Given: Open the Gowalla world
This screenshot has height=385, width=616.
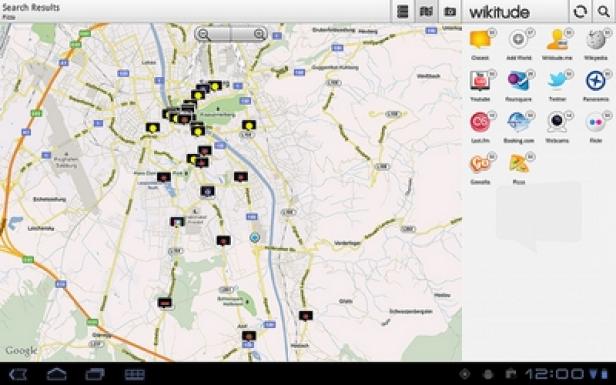Looking at the screenshot, I should [480, 169].
